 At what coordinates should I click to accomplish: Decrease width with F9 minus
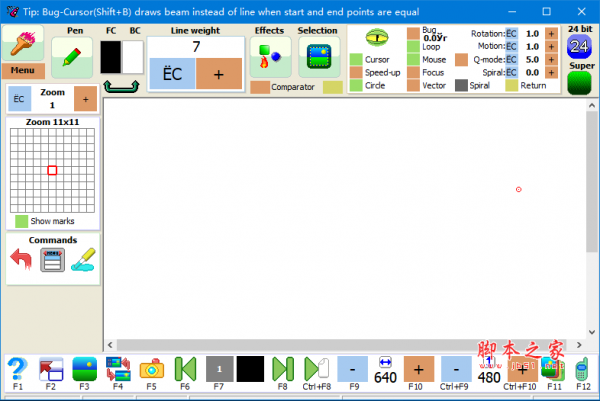352,369
